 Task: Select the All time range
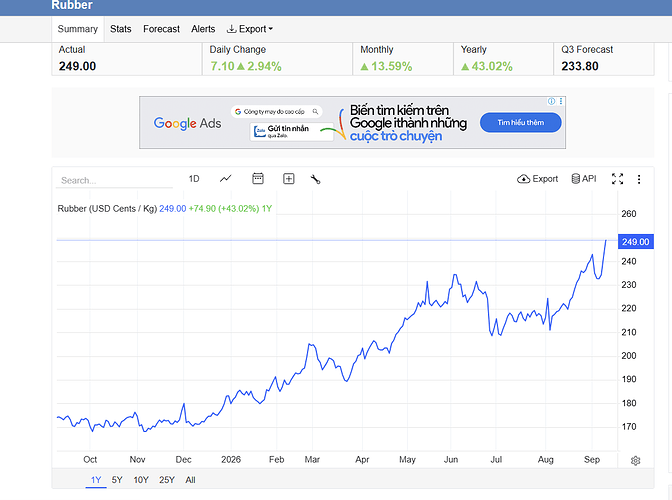tap(190, 480)
